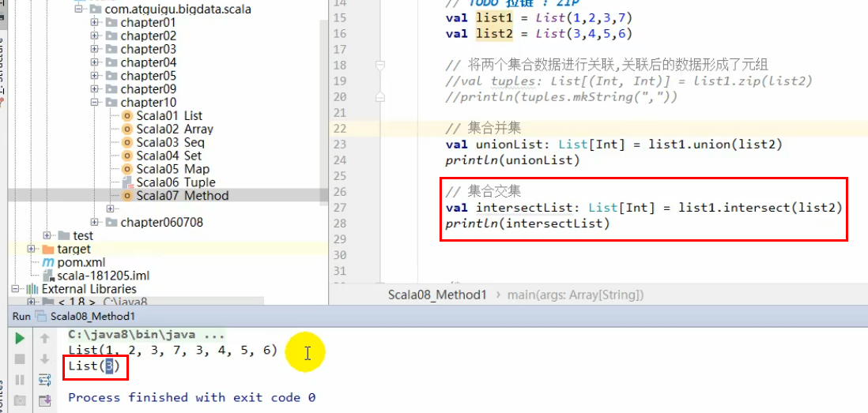Image resolution: width=868 pixels, height=413 pixels.
Task: Click 'println(intersectList)' on line 28
Action: coord(527,224)
